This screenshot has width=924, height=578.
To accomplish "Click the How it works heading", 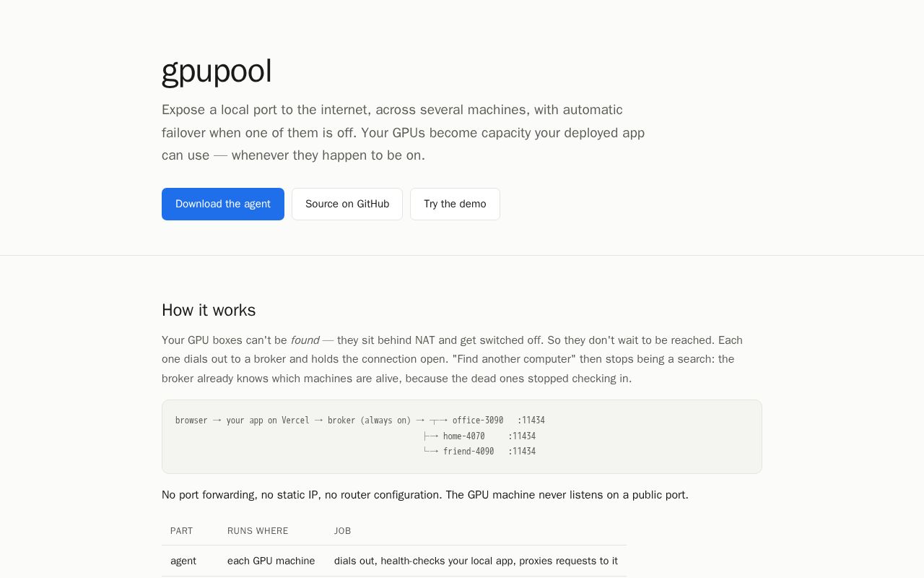I will coord(209,310).
